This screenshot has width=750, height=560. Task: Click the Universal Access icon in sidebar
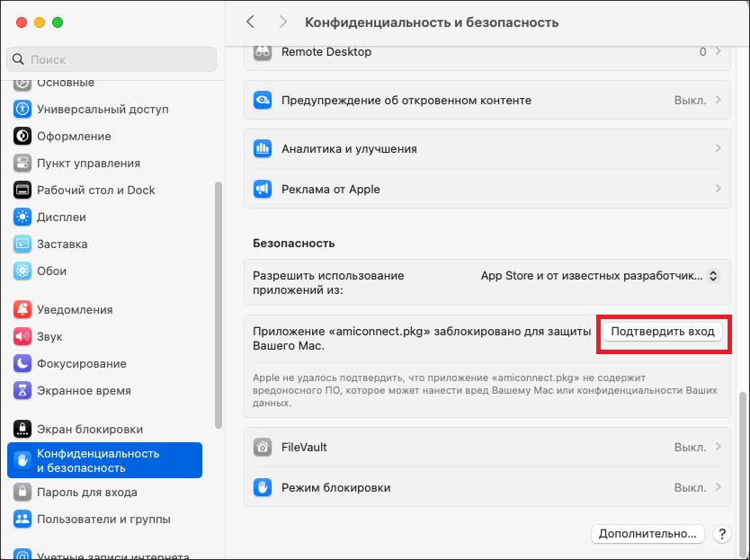coord(22,110)
